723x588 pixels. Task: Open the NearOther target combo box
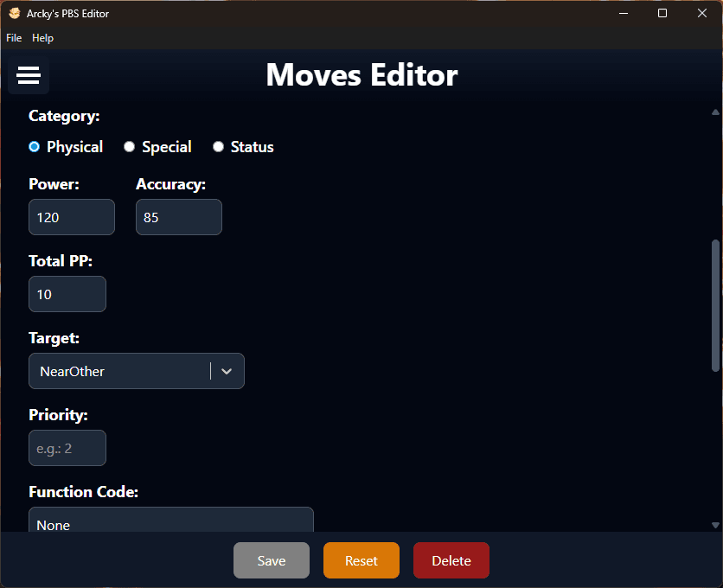(x=121, y=371)
